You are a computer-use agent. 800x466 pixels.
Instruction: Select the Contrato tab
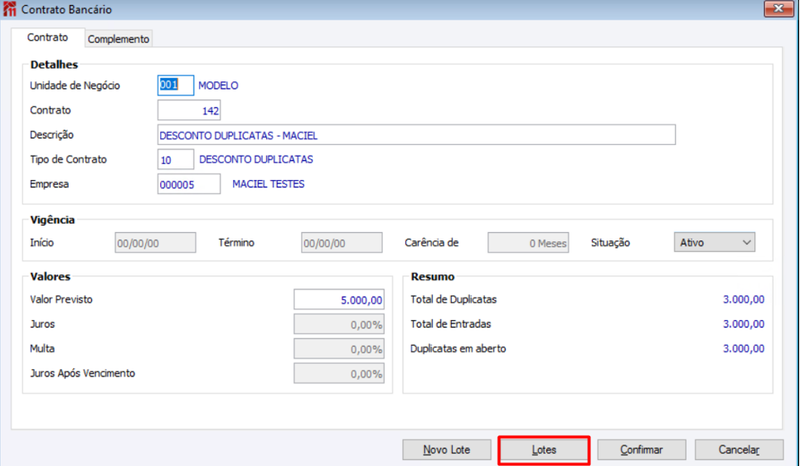[x=47, y=37]
